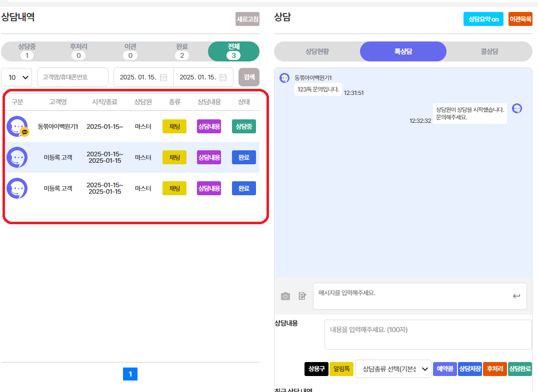Expand the 상담종류 선택 dropdown
This screenshot has width=538, height=392.
point(393,369)
